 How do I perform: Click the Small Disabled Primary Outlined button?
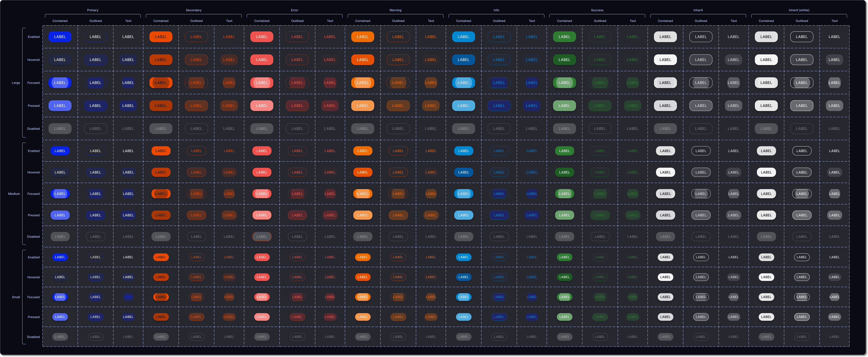click(95, 337)
